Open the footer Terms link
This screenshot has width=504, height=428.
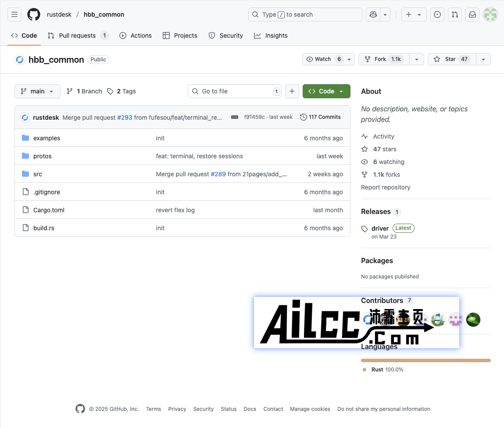tap(154, 409)
